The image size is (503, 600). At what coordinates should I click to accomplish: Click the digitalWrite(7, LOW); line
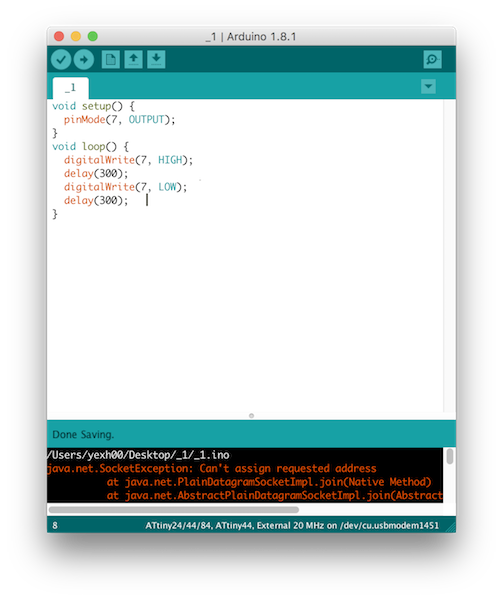coord(125,187)
